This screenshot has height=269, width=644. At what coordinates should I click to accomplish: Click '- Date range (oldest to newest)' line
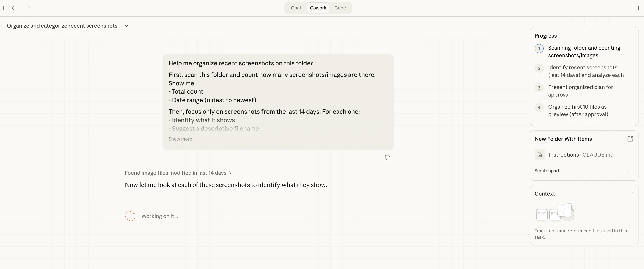pyautogui.click(x=212, y=100)
